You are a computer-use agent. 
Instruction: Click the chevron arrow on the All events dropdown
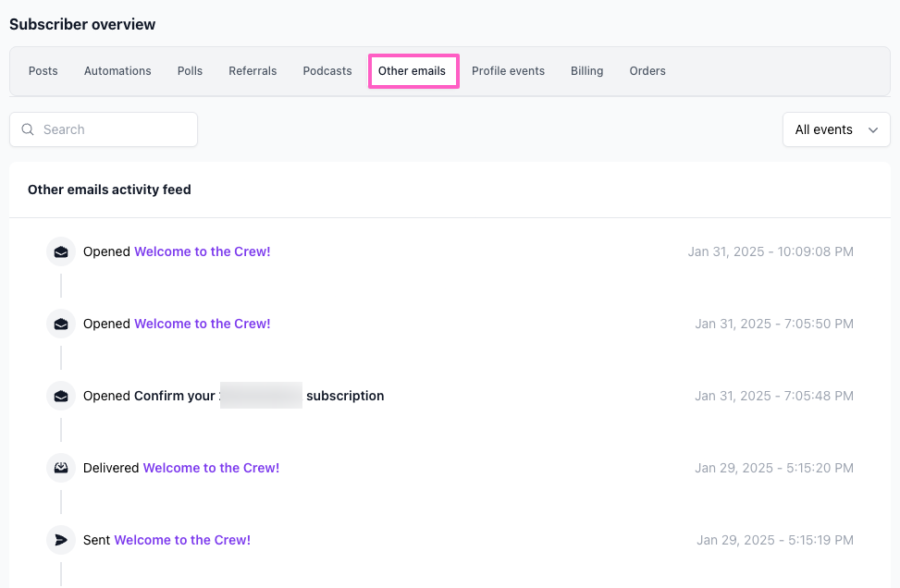(873, 130)
